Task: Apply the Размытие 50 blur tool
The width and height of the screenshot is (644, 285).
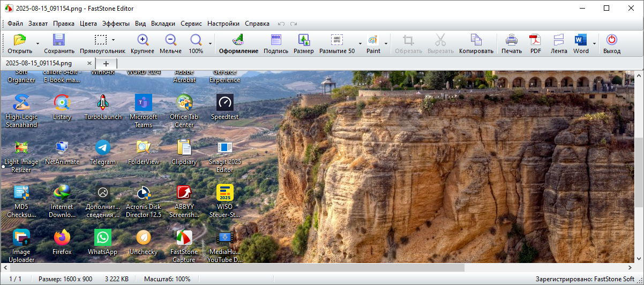Action: tap(337, 44)
